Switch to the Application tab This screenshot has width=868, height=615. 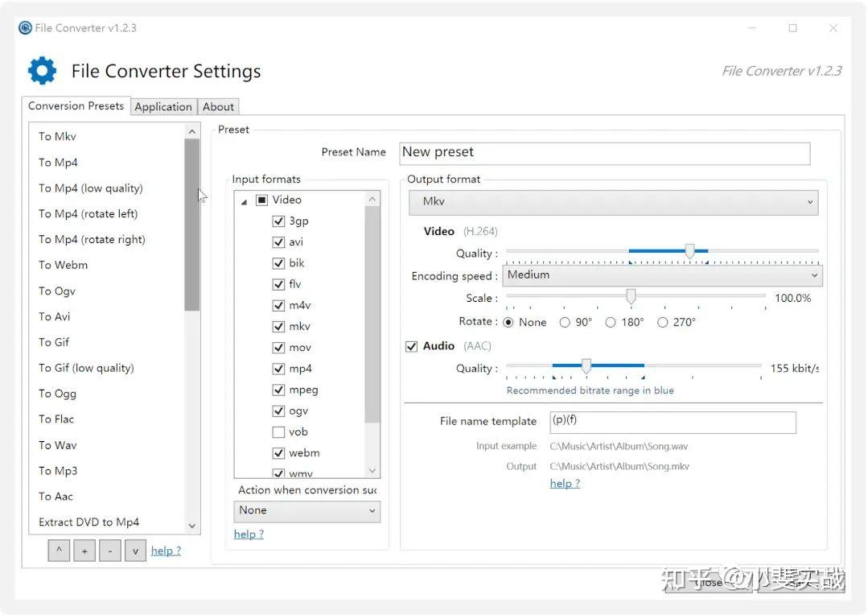(163, 106)
